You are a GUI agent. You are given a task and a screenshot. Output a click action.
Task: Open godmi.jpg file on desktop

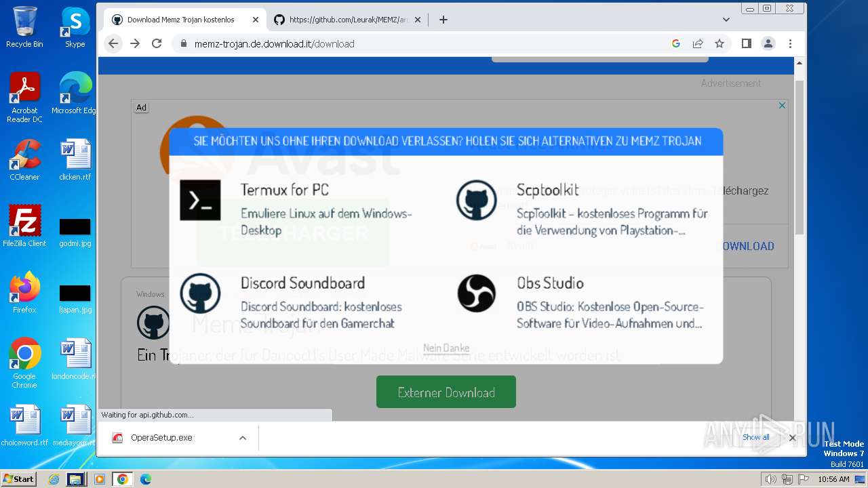click(75, 232)
